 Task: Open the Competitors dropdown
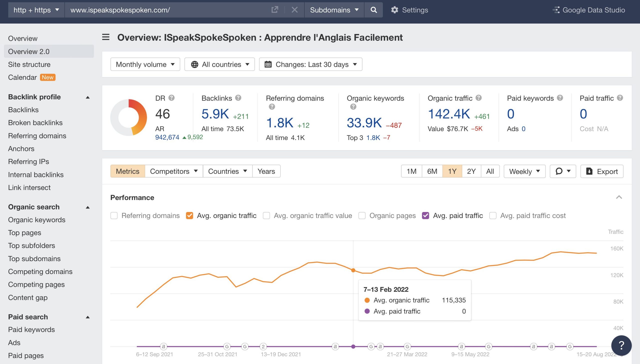point(174,171)
